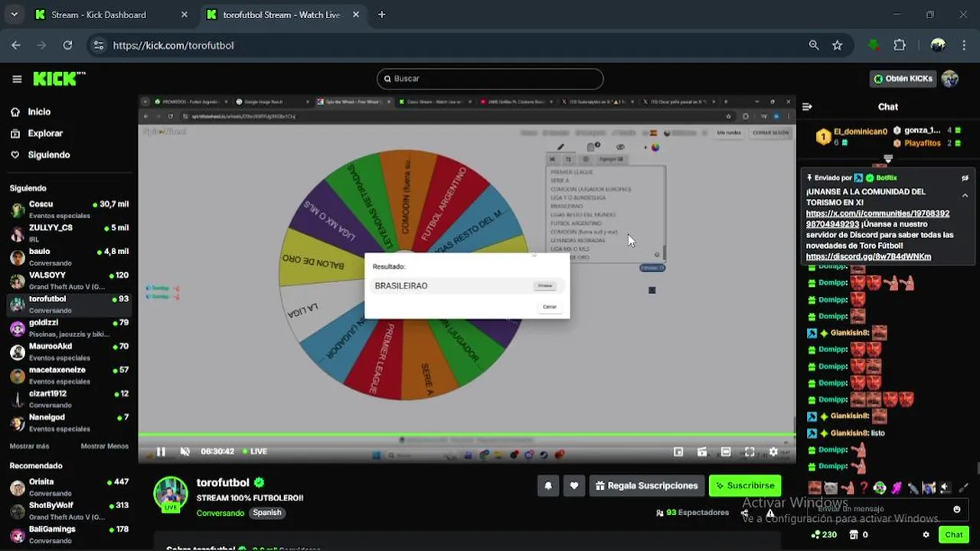Open Coscu channel in following list
This screenshot has width=980, height=551.
pyautogui.click(x=69, y=209)
